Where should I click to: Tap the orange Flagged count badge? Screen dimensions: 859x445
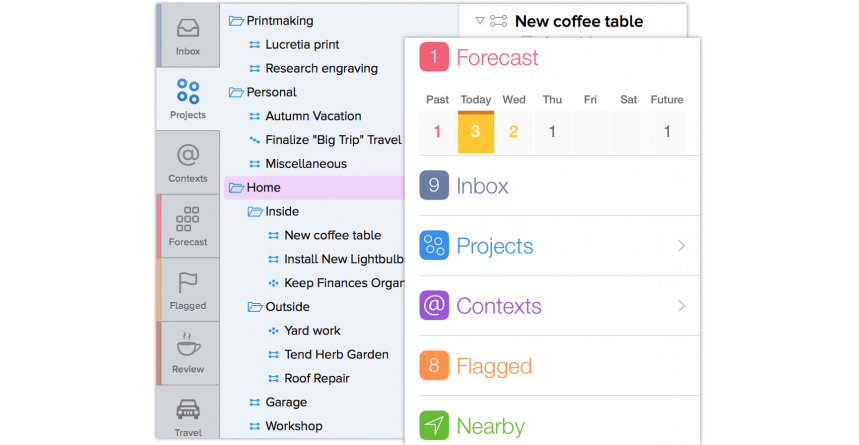434,366
